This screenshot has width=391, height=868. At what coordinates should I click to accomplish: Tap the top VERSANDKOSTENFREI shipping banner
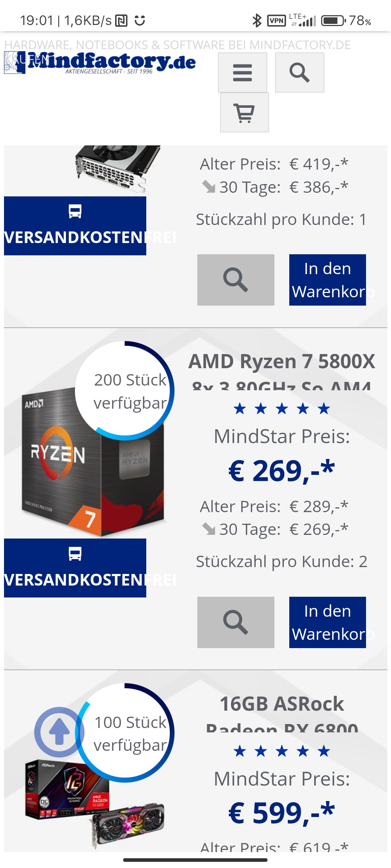75,226
